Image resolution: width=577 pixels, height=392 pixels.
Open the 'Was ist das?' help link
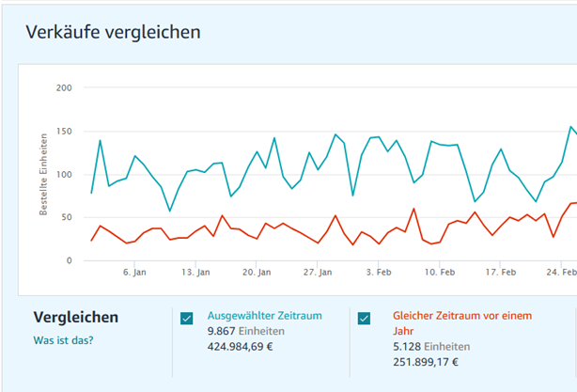pos(64,340)
